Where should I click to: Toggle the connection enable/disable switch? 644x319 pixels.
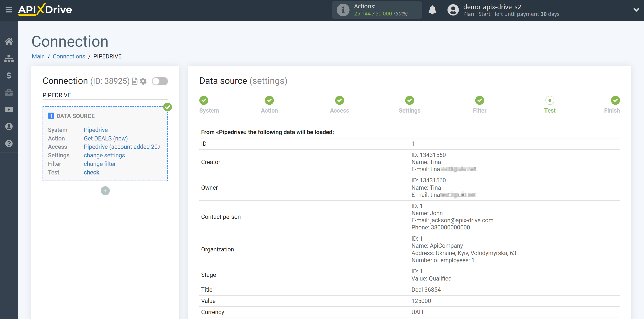(x=160, y=81)
